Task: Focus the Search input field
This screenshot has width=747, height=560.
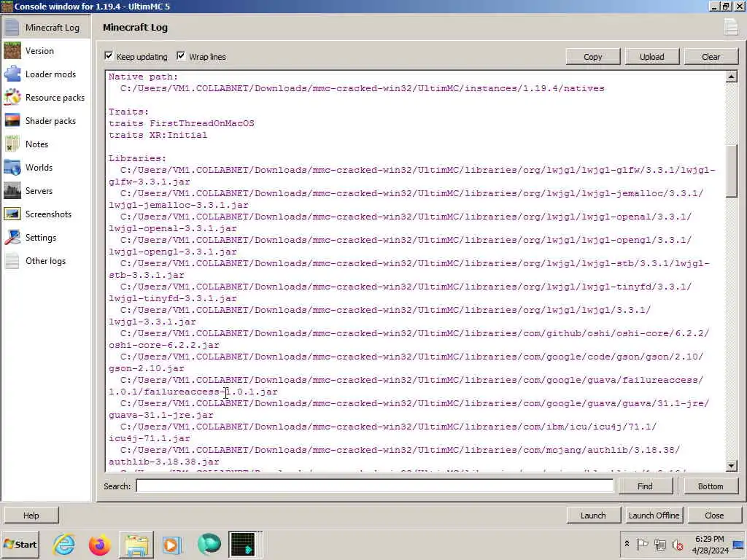Action: click(375, 486)
